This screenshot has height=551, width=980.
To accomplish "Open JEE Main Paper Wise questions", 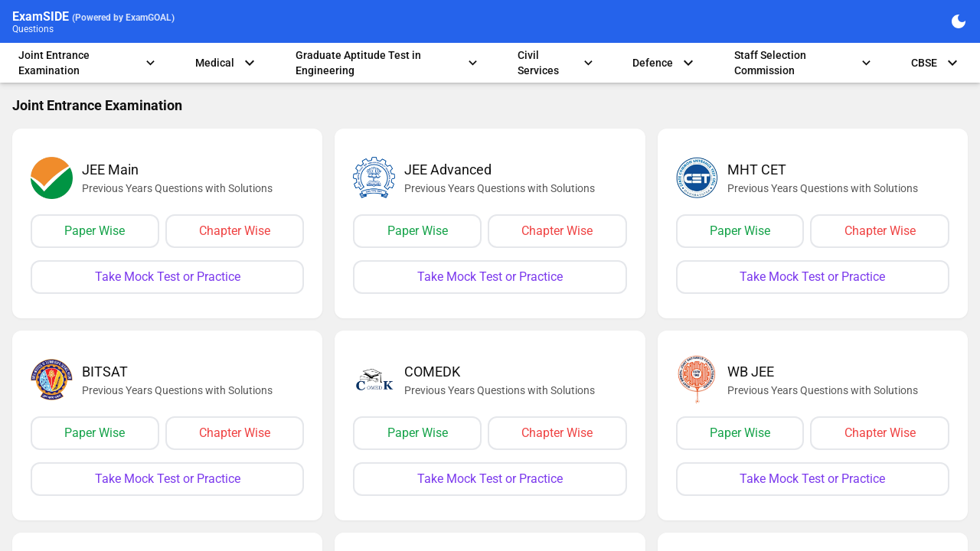I will (x=95, y=231).
